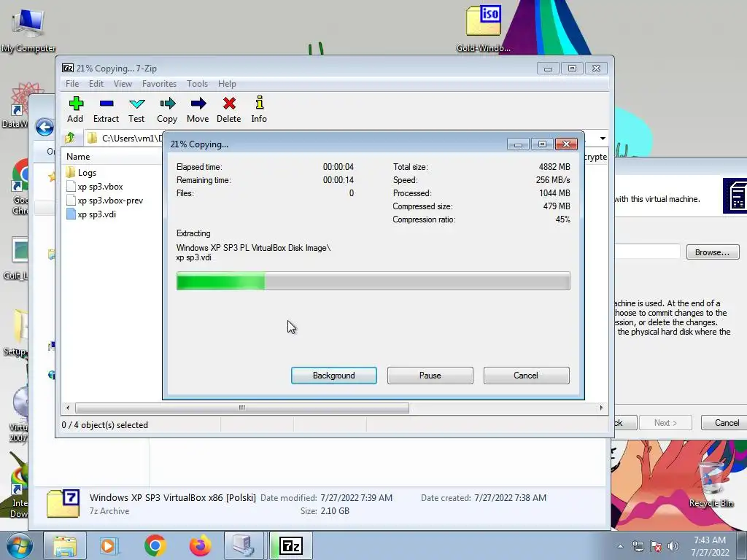
Task: Click Next > in the wizard window
Action: (x=665, y=423)
